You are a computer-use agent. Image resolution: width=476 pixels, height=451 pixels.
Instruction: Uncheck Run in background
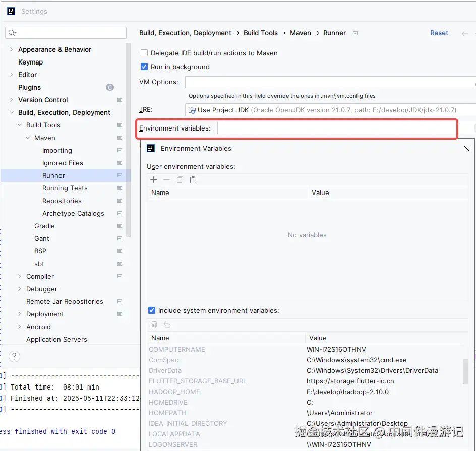coord(144,67)
